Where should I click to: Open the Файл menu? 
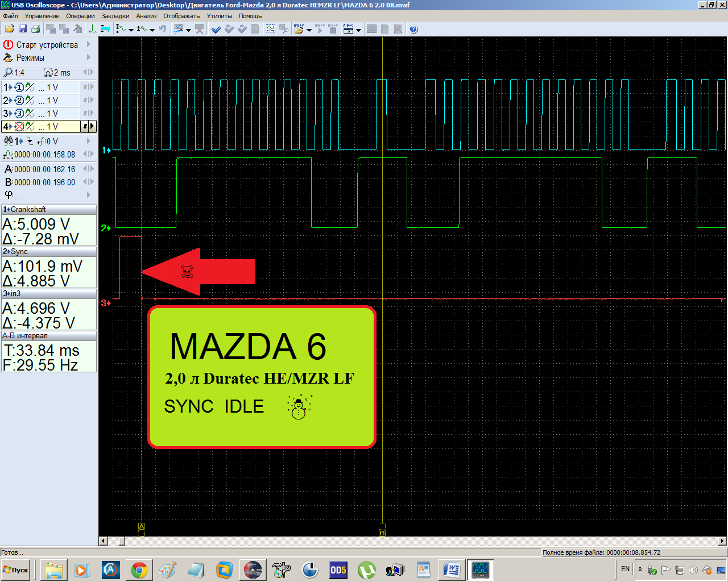coord(10,16)
